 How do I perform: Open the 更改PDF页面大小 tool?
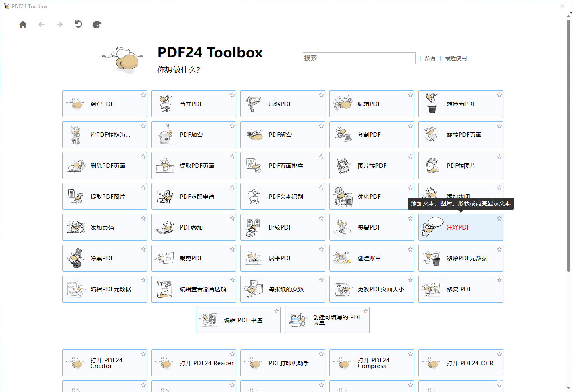point(372,289)
